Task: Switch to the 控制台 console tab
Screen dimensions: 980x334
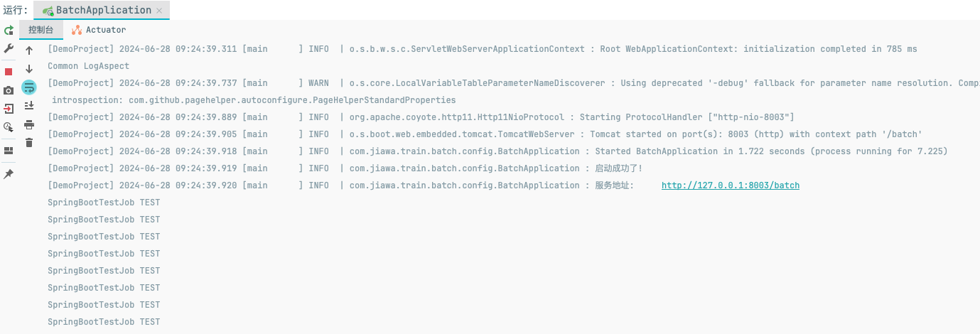Action: click(x=41, y=30)
